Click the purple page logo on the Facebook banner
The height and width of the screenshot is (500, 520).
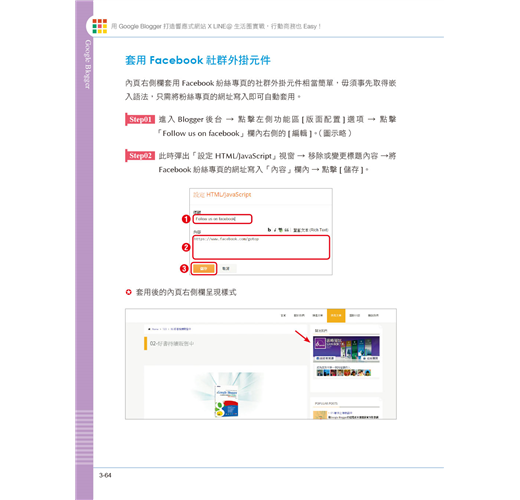click(x=320, y=343)
